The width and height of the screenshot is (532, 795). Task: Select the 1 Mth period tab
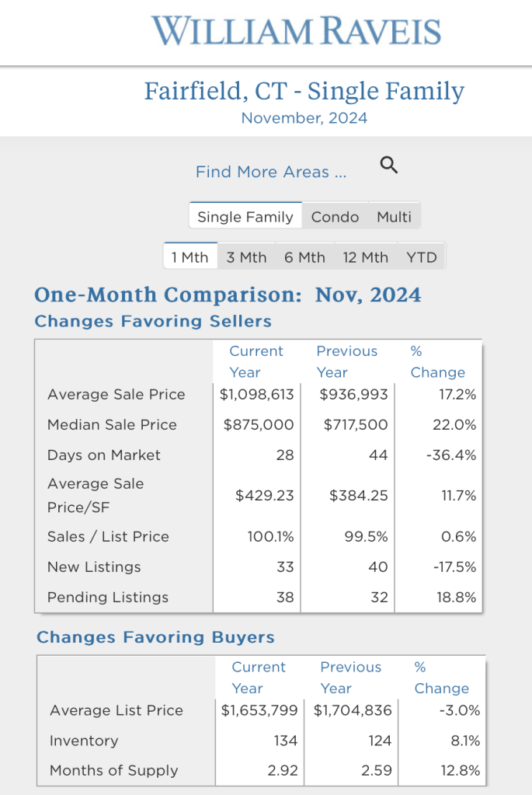pyautogui.click(x=190, y=257)
